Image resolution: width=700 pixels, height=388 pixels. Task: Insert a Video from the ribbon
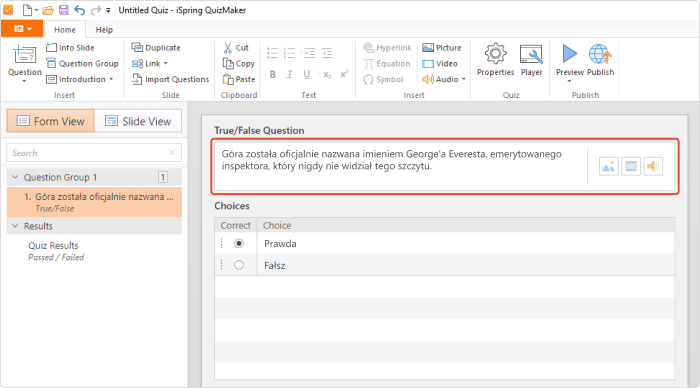pos(440,63)
